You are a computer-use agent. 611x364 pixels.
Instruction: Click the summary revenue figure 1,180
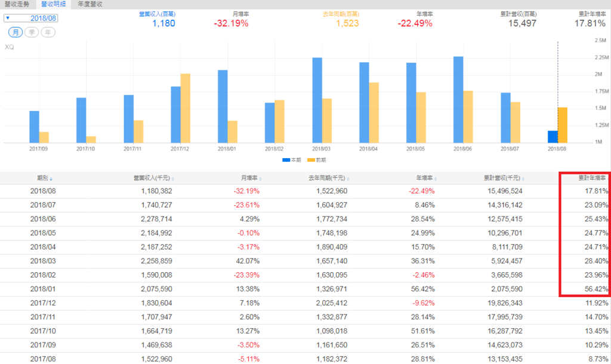click(163, 23)
